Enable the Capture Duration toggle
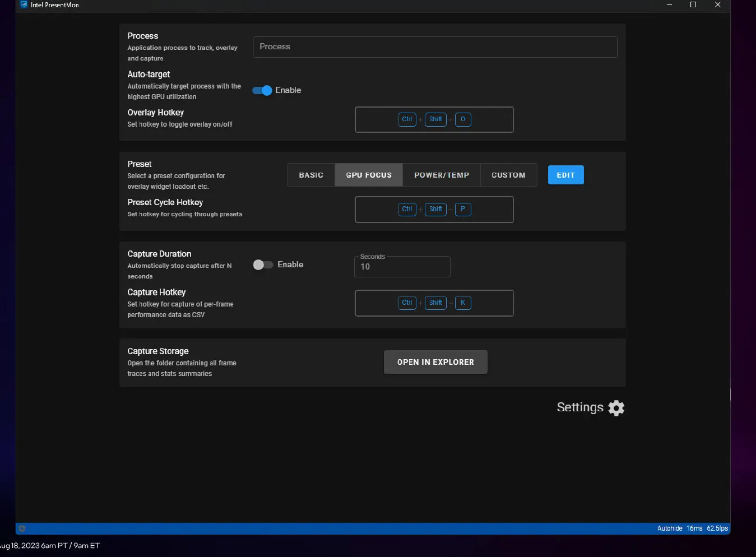This screenshot has width=756, height=557. pos(262,264)
